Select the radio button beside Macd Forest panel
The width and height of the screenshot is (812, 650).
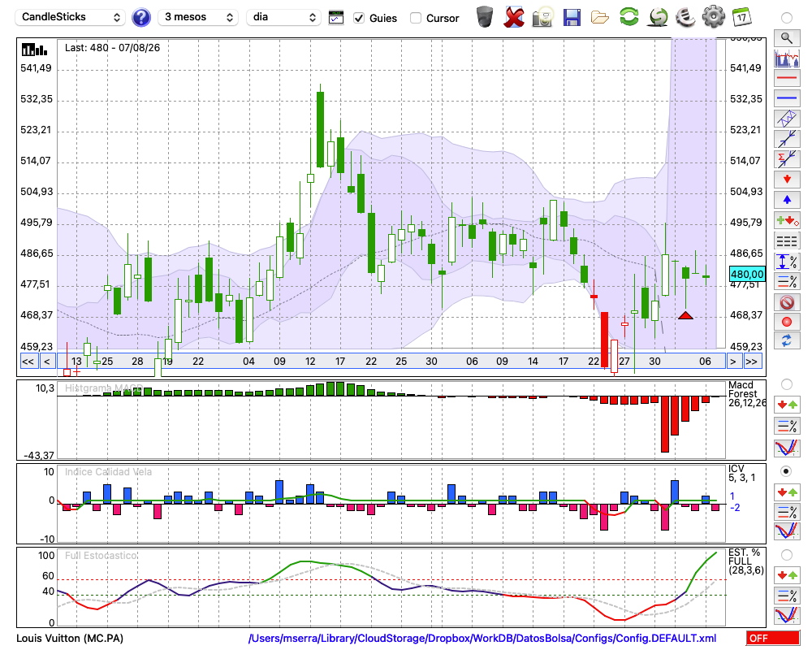tap(786, 384)
